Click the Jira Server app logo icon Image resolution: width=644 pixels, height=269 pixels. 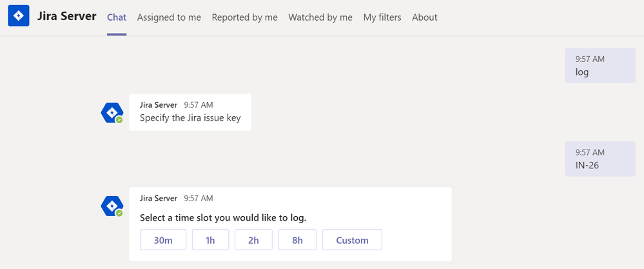click(19, 16)
